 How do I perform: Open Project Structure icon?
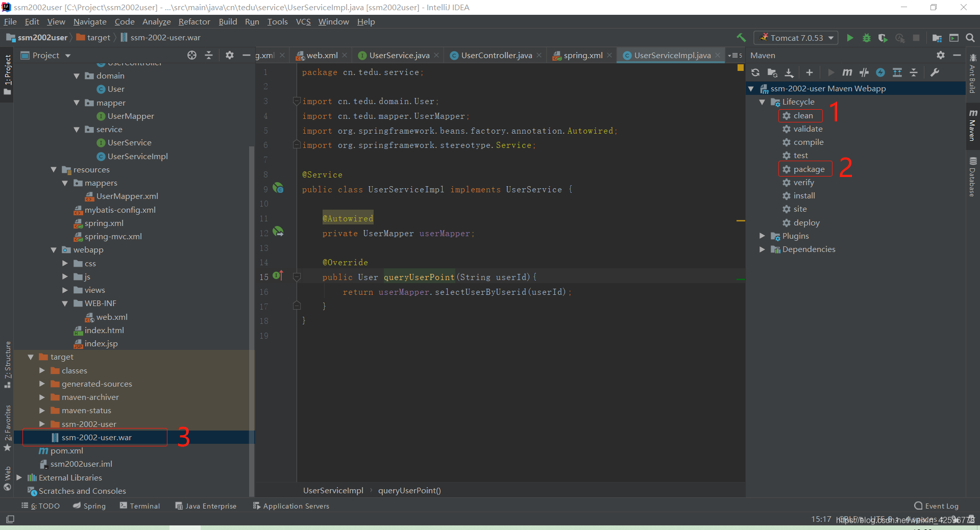[937, 38]
